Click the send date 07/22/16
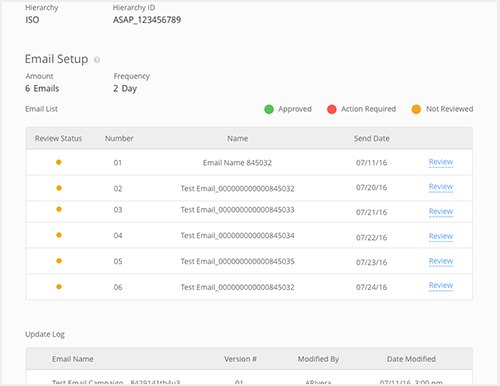This screenshot has height=386, width=500. point(371,238)
